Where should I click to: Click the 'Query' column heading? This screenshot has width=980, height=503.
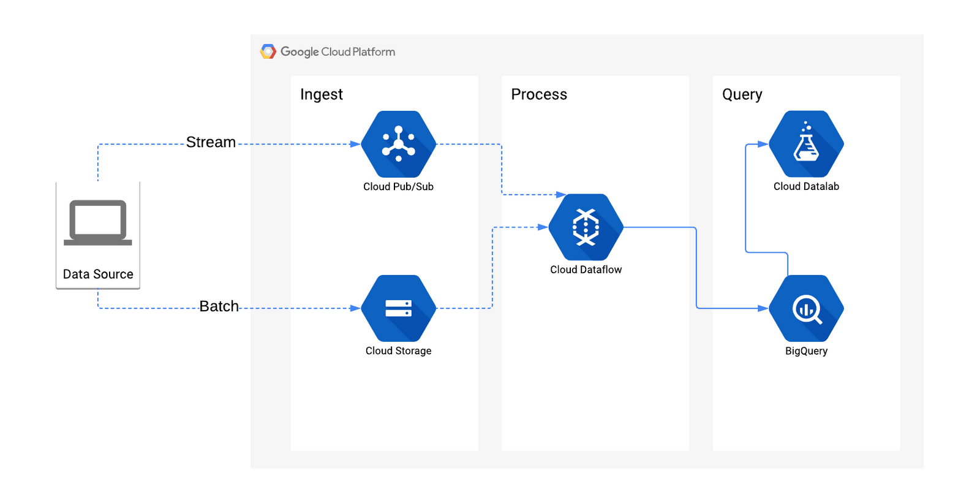[742, 94]
